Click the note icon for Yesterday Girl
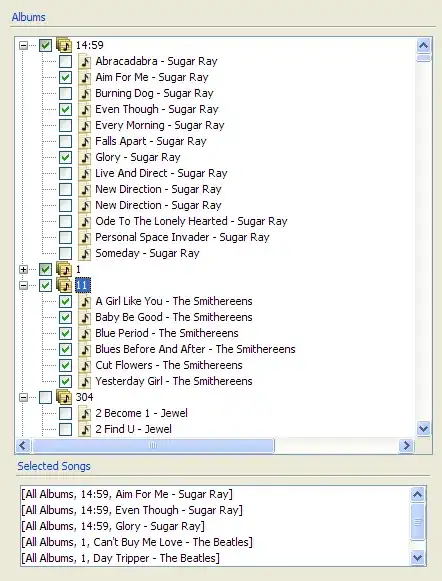 [x=84, y=381]
